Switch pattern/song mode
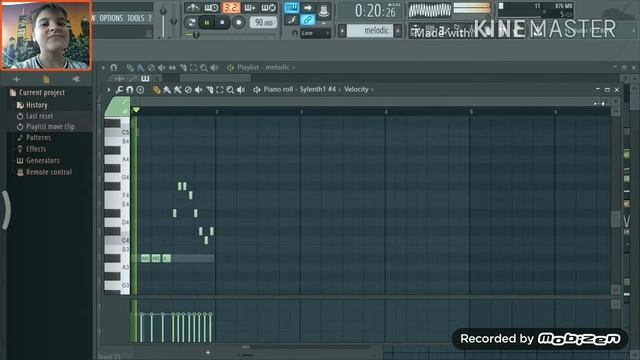 click(x=191, y=22)
